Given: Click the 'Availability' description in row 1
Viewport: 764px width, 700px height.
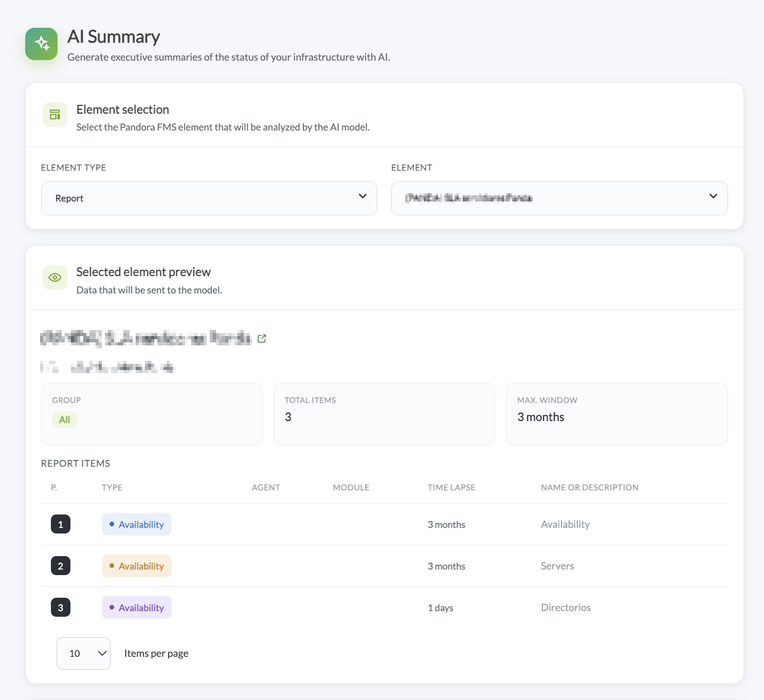Looking at the screenshot, I should pyautogui.click(x=566, y=524).
